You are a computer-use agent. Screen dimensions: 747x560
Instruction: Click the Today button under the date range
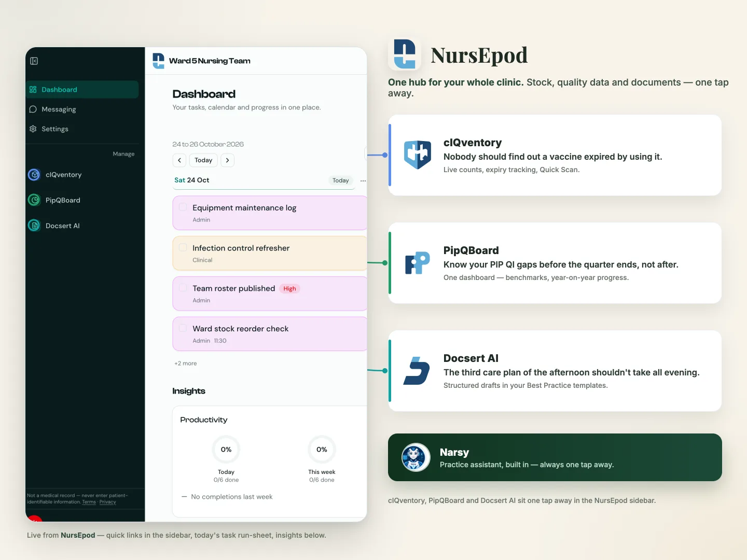(x=203, y=160)
